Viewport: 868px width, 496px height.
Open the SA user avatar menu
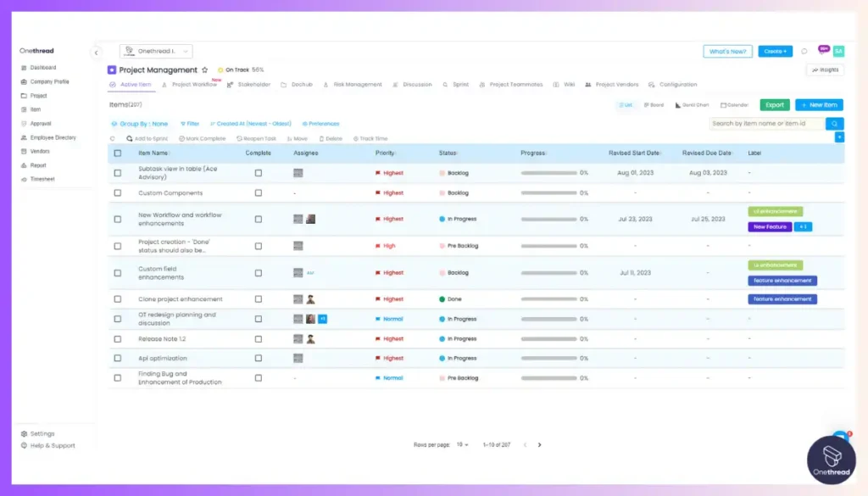coord(838,51)
